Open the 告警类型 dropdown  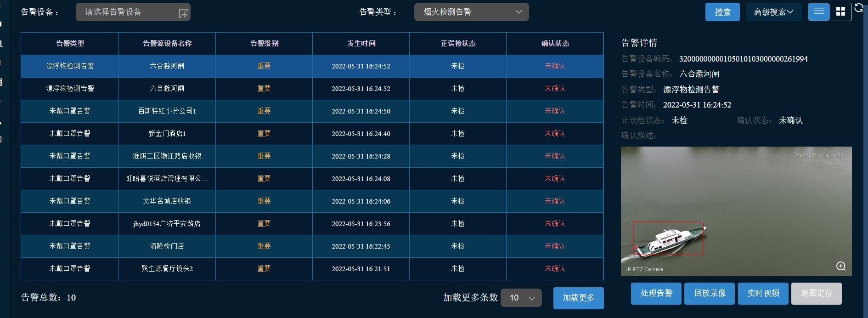(471, 12)
